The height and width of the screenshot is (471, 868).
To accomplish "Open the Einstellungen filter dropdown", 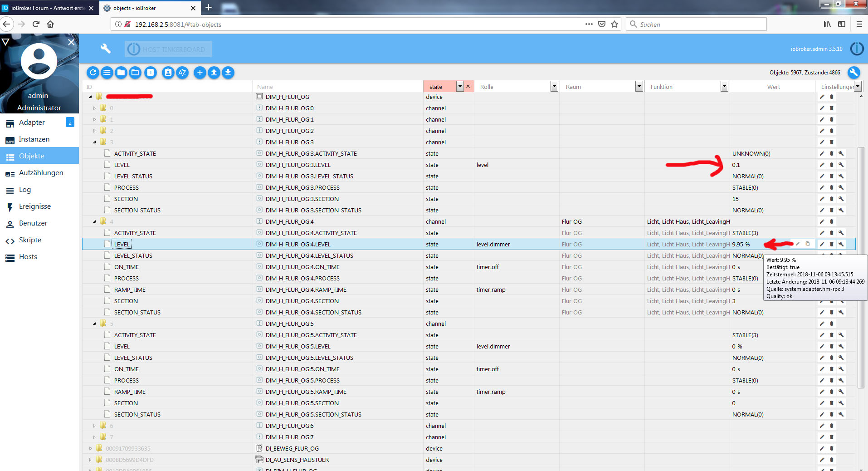I will pos(858,86).
